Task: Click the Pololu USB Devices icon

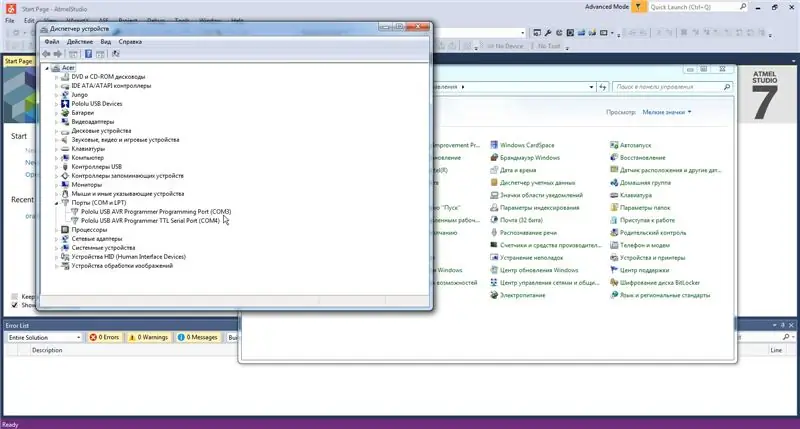Action: (x=65, y=104)
